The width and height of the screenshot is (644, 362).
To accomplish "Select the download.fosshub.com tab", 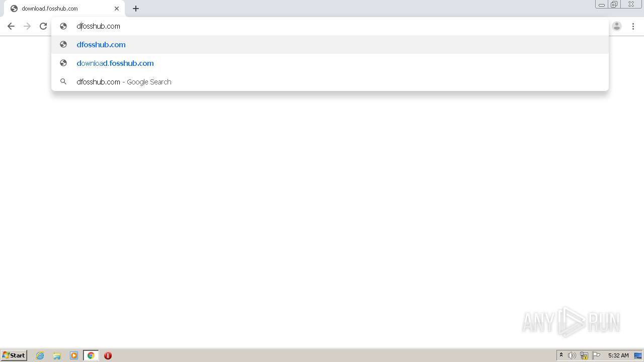I will [x=64, y=9].
